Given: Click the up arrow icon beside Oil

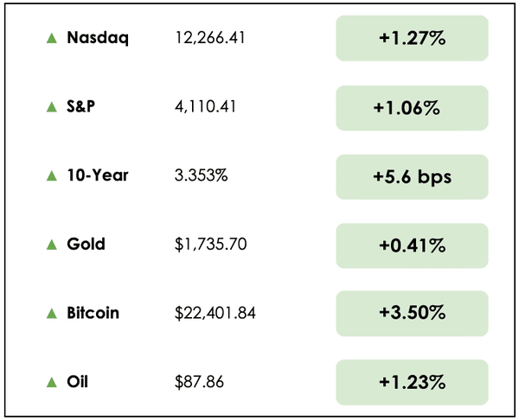Looking at the screenshot, I should click(x=52, y=382).
